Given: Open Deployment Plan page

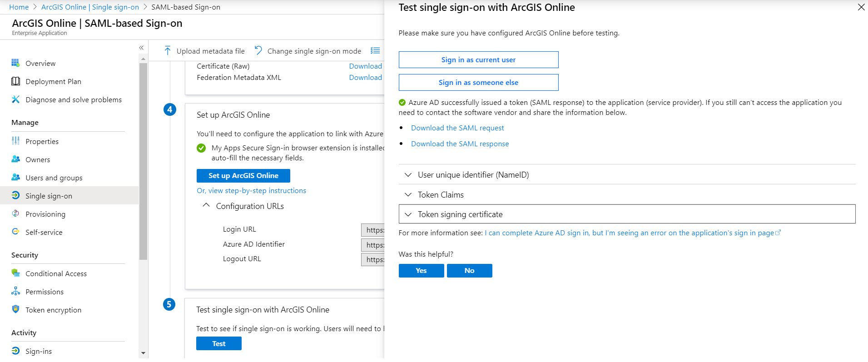Looking at the screenshot, I should 53,81.
